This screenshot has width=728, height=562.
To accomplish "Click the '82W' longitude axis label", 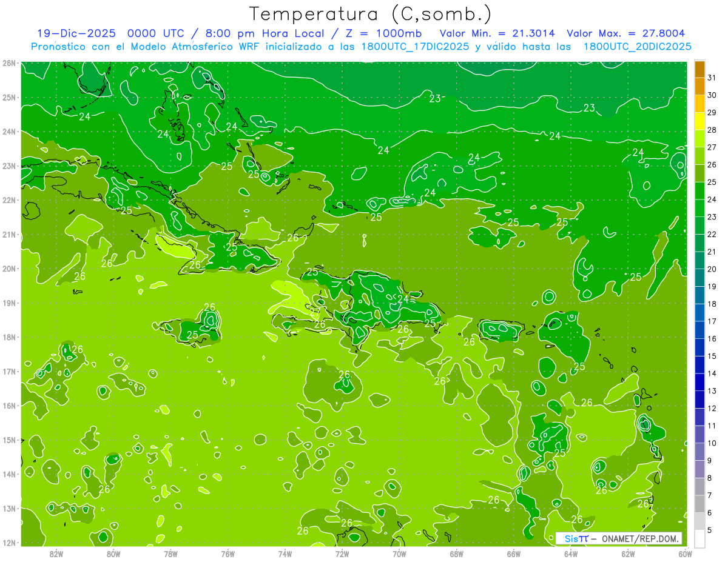I will 56,554.
